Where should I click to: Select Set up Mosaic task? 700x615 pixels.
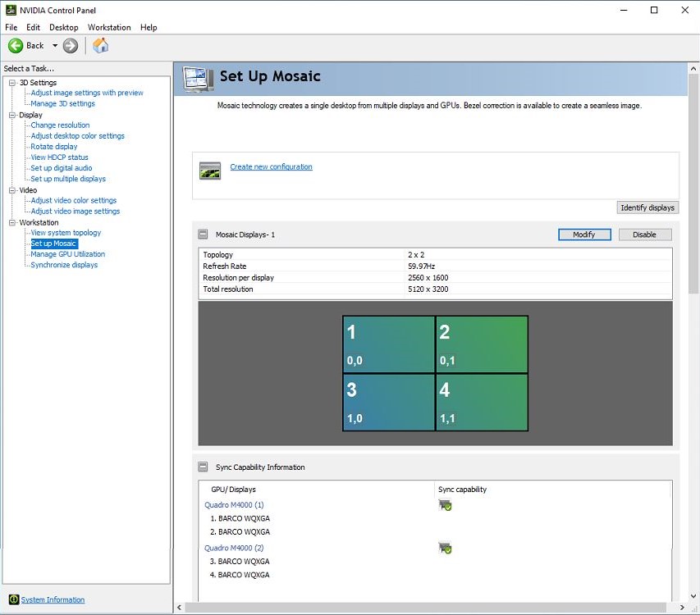[x=54, y=244]
